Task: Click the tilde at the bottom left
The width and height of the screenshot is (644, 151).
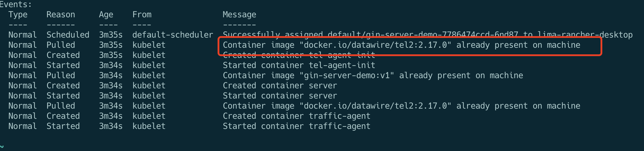Action: [x=2, y=147]
